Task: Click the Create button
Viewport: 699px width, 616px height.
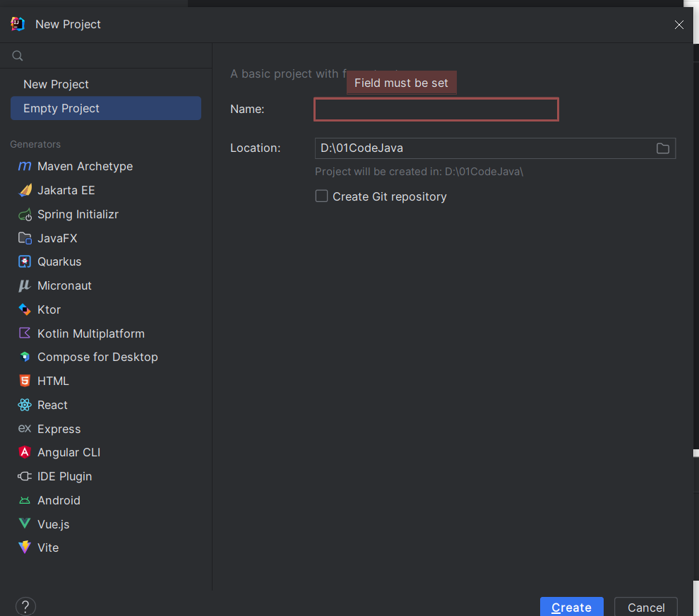Action: (x=571, y=607)
